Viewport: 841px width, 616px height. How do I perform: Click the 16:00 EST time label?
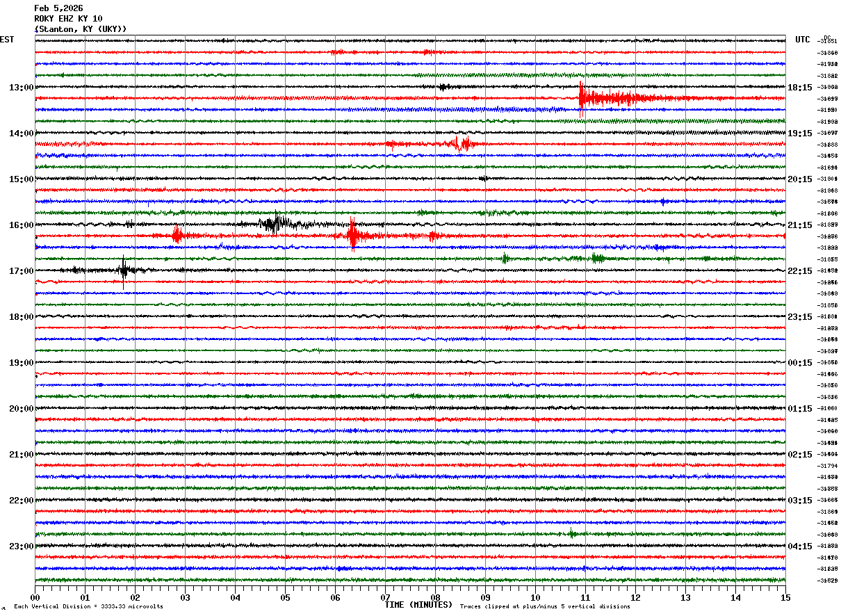click(21, 225)
